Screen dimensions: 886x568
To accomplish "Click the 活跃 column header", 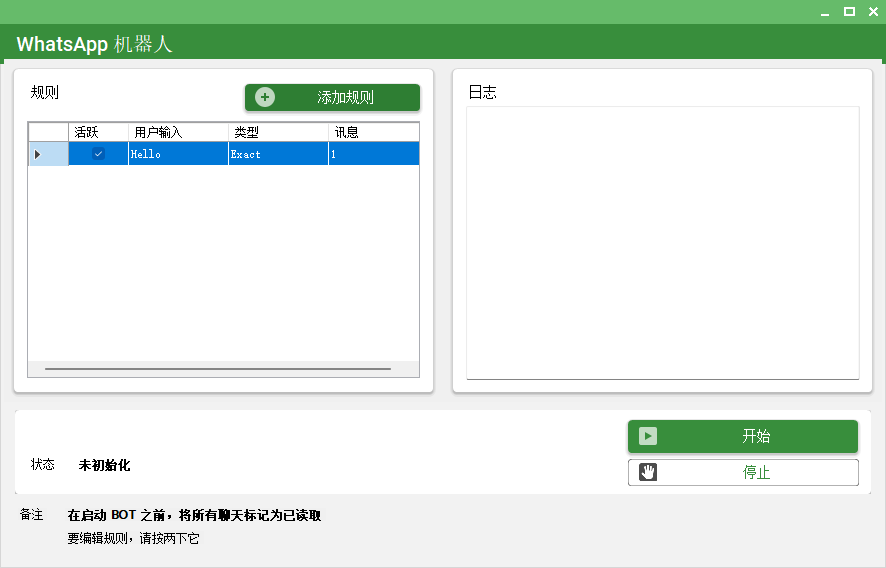I will (98, 132).
